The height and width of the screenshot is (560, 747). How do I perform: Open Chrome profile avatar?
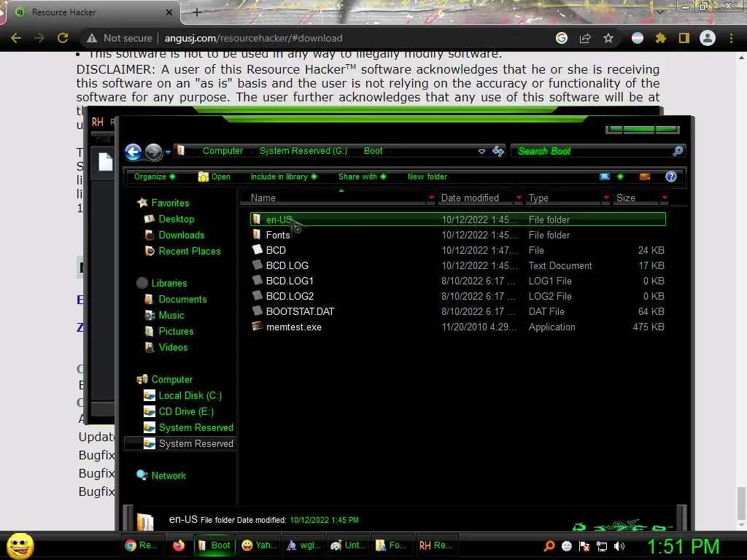point(708,38)
